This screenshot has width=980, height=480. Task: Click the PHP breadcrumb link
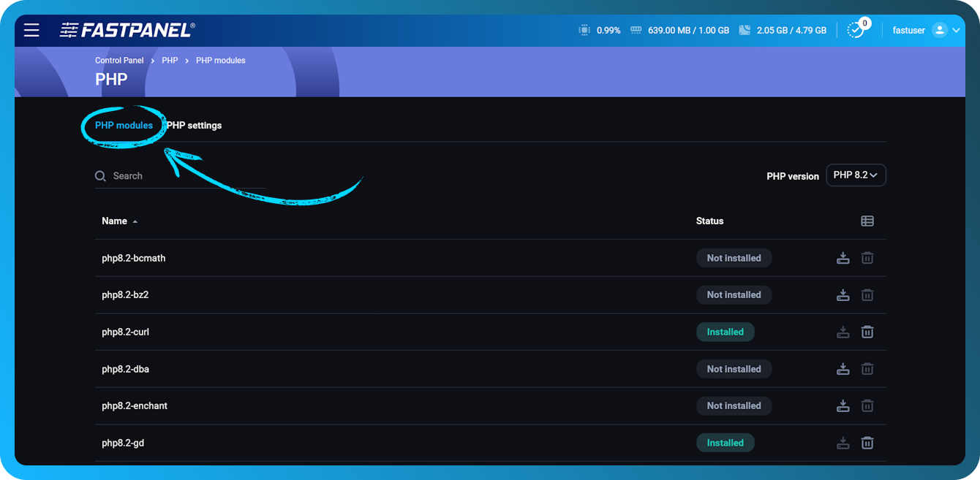click(170, 60)
